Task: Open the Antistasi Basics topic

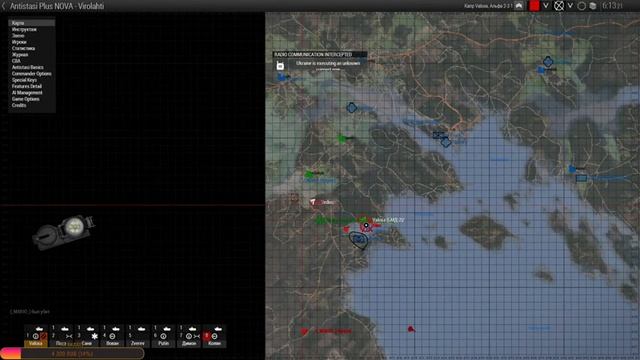Action: coord(27,67)
